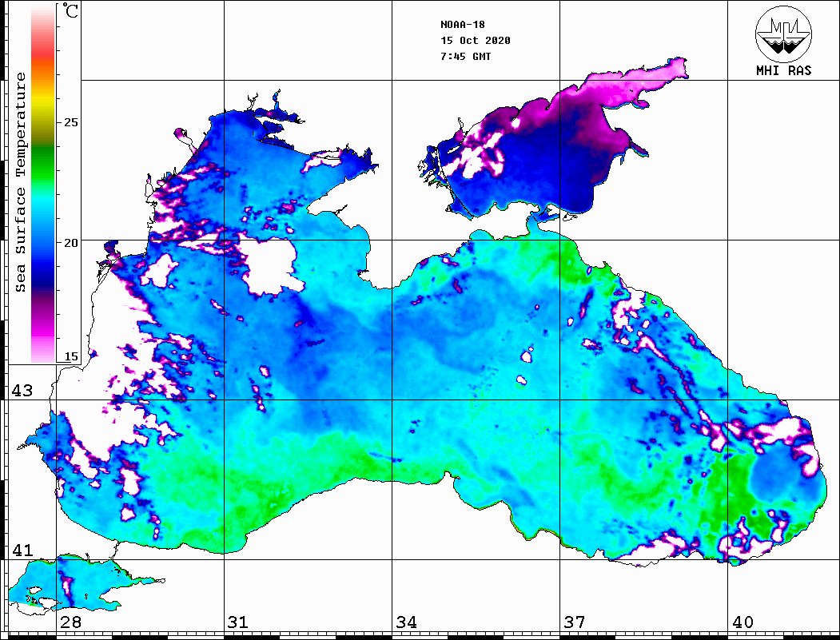The height and width of the screenshot is (640, 840).
Task: Click longitude label '37'
Action: pos(575,622)
